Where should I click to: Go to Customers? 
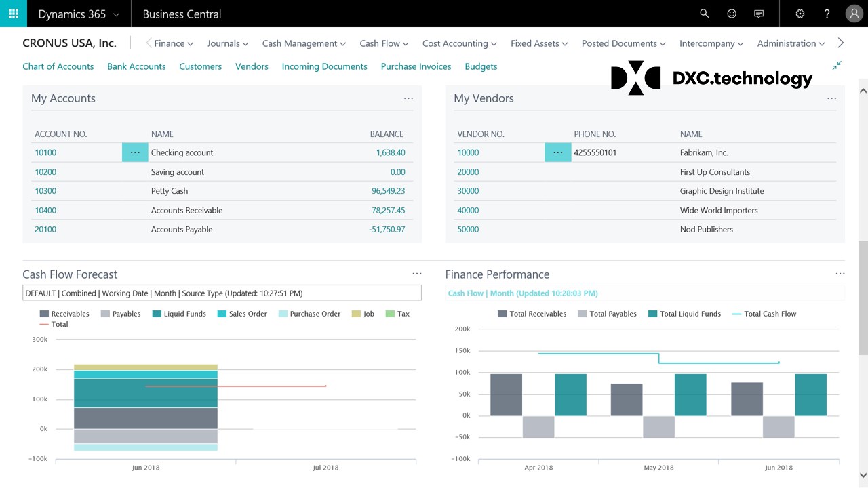(201, 66)
